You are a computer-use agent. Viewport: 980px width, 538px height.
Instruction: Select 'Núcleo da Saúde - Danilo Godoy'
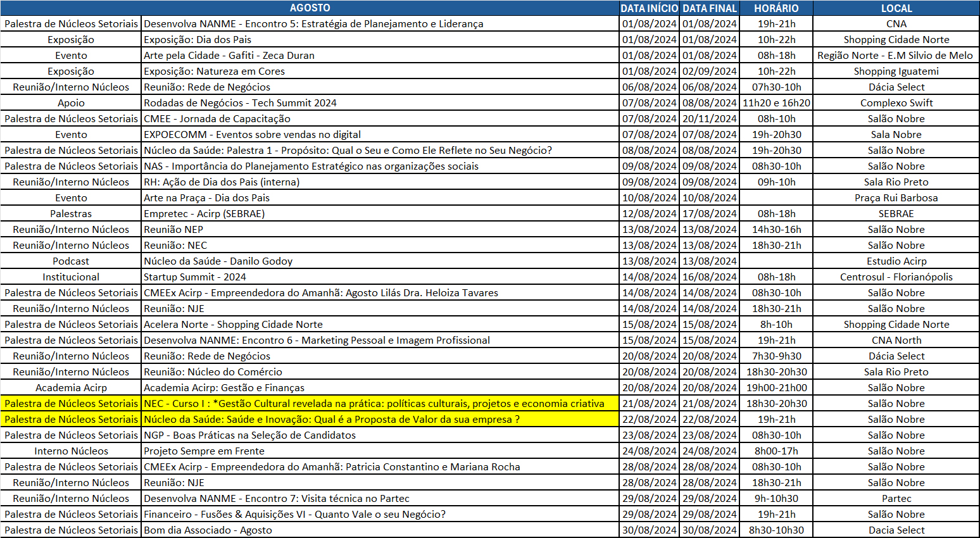[x=380, y=261]
